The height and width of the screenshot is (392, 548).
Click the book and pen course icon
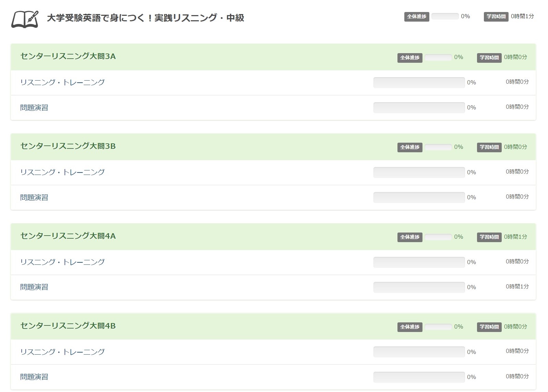(x=25, y=19)
